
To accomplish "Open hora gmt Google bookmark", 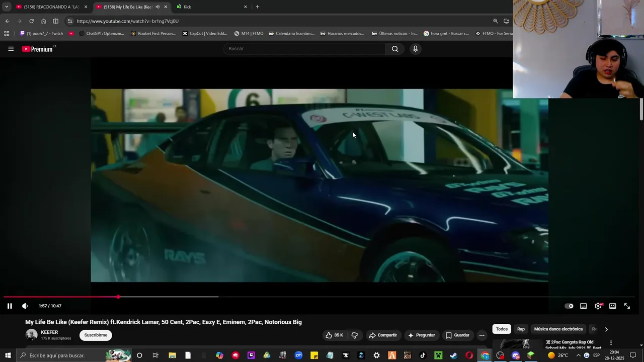I will click(x=446, y=34).
